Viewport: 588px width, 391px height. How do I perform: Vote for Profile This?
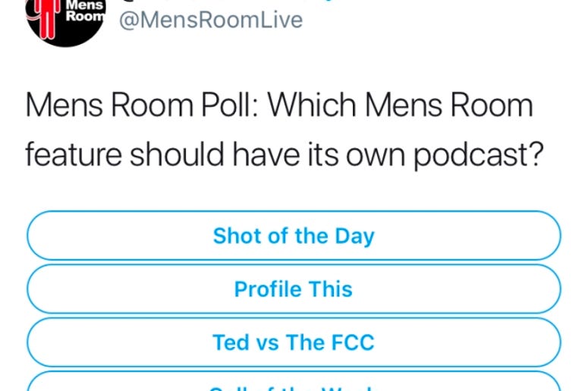(x=294, y=289)
